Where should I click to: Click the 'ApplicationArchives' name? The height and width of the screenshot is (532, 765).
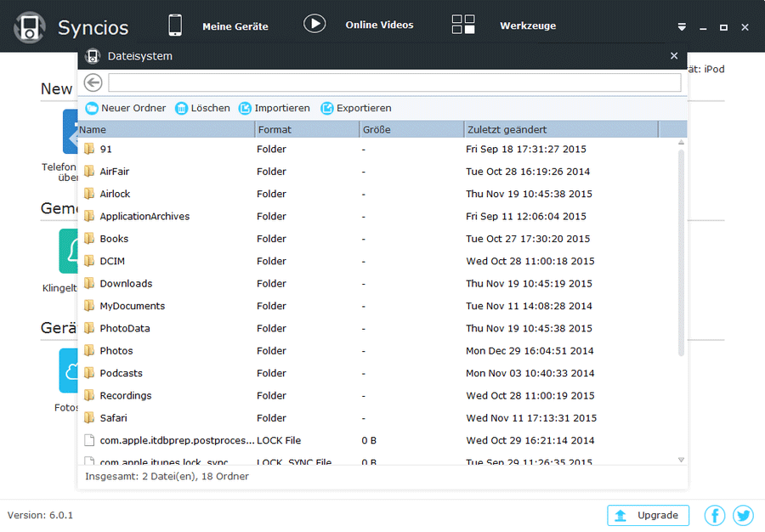(x=144, y=217)
